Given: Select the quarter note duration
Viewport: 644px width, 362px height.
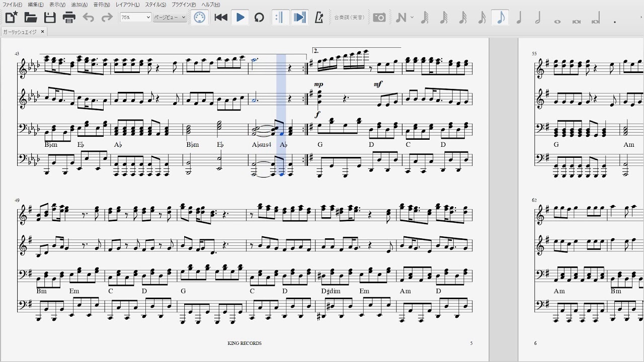Looking at the screenshot, I should (x=519, y=18).
